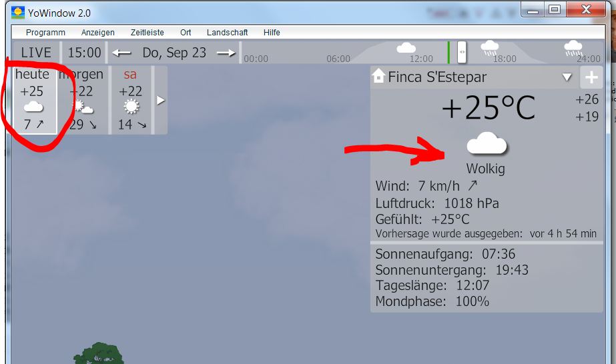
Task: Click the +19 daily low value
Action: pyautogui.click(x=587, y=117)
